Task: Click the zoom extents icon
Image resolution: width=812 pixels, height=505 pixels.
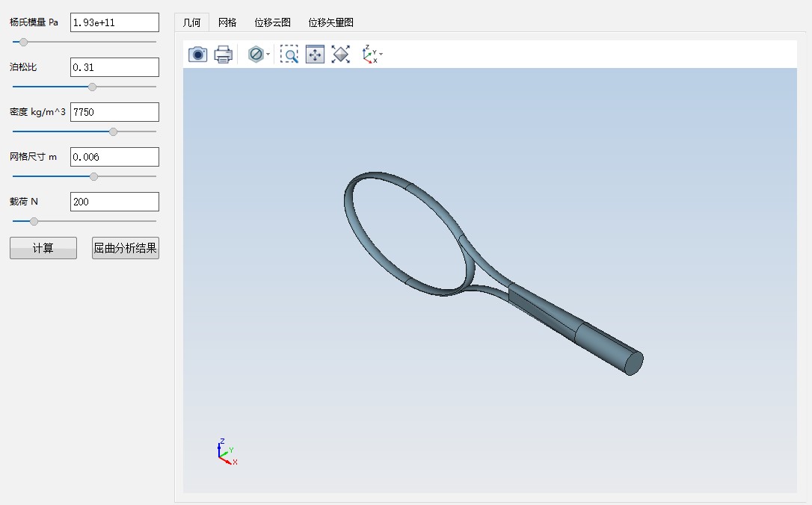Action: (x=341, y=54)
